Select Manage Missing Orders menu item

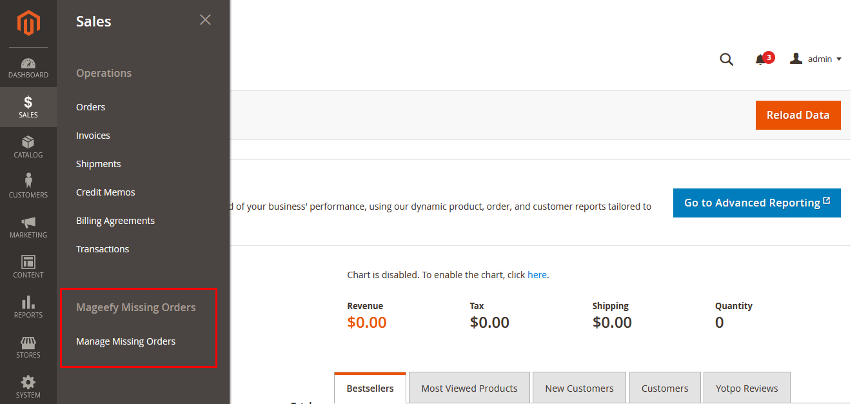126,341
